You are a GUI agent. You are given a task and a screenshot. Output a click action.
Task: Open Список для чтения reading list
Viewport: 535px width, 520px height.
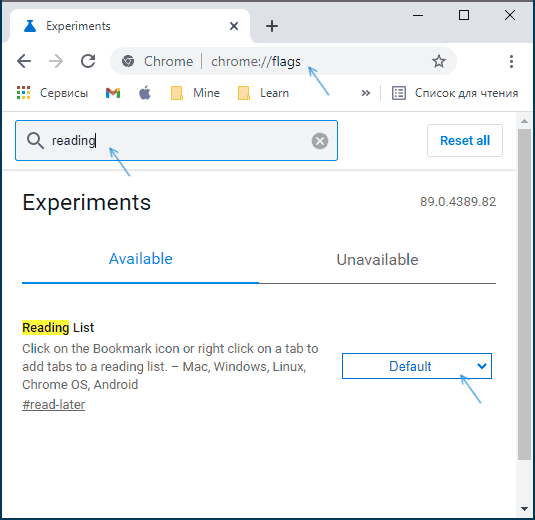(455, 93)
